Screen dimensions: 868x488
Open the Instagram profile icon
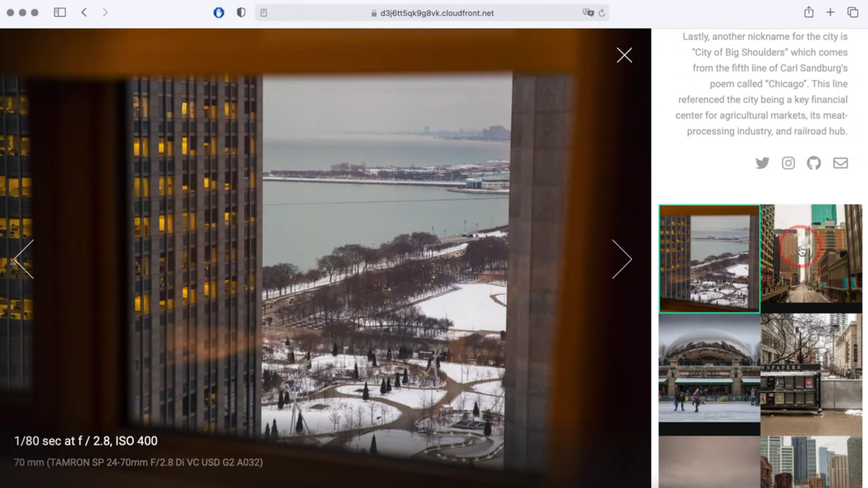[x=788, y=163]
